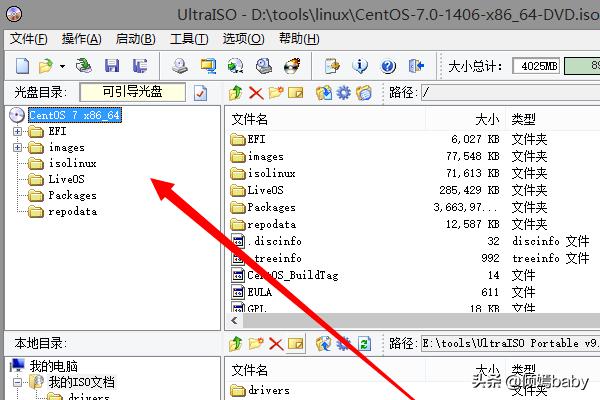Click the extract icon in ISO toolbar
600x400 pixels.
324,93
